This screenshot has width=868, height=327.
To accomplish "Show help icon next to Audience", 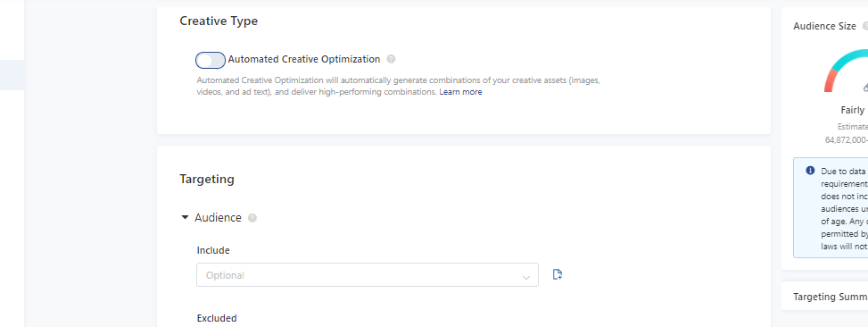I will click(252, 218).
